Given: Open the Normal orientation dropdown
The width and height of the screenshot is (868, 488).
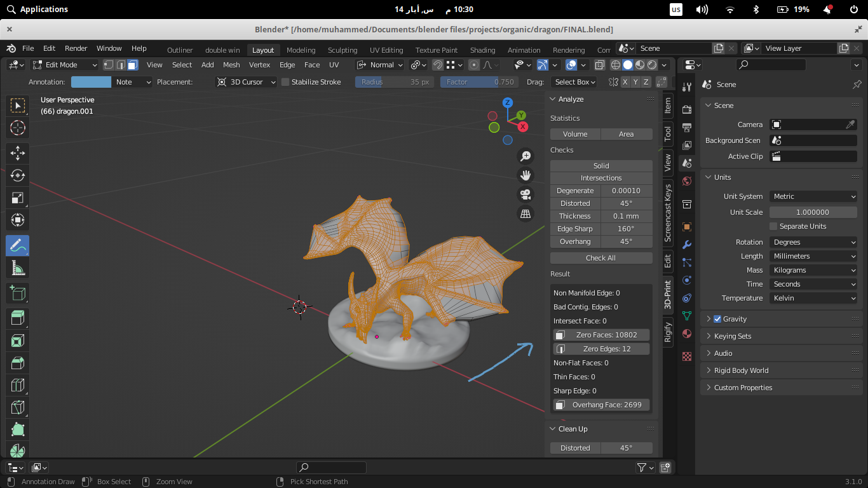Looking at the screenshot, I should pyautogui.click(x=380, y=65).
